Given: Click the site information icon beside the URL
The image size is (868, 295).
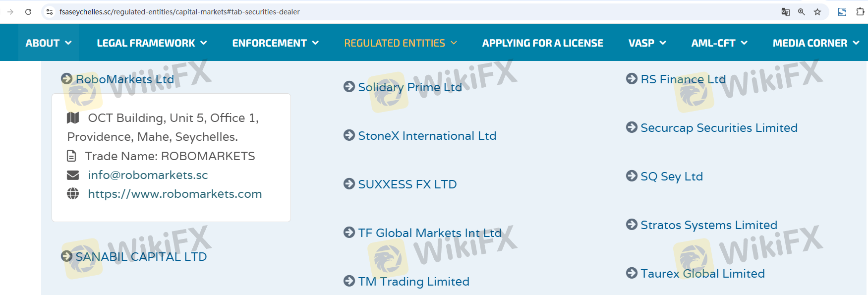Looking at the screenshot, I should 50,12.
